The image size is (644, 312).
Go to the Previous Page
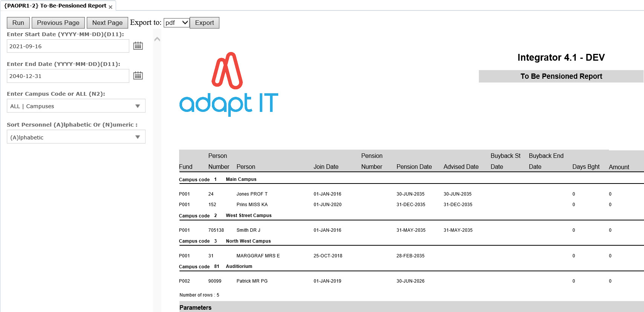pos(58,23)
